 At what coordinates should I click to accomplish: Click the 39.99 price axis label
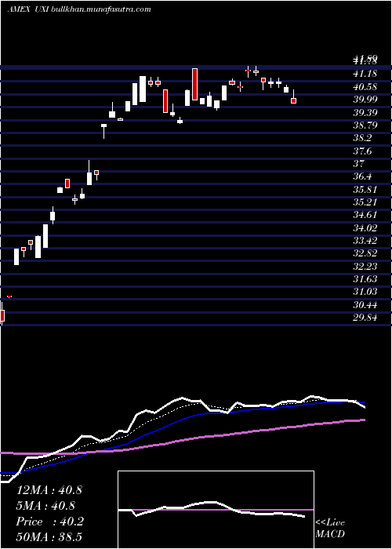(365, 100)
